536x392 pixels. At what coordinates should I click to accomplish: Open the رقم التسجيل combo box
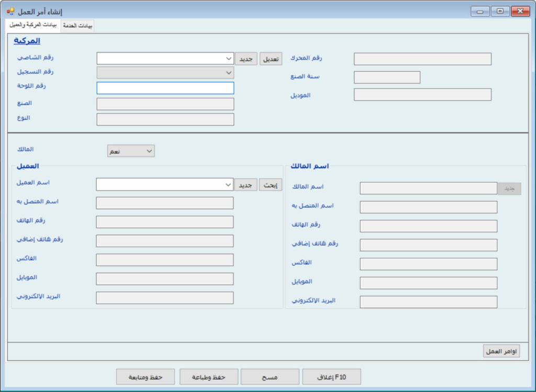(228, 73)
